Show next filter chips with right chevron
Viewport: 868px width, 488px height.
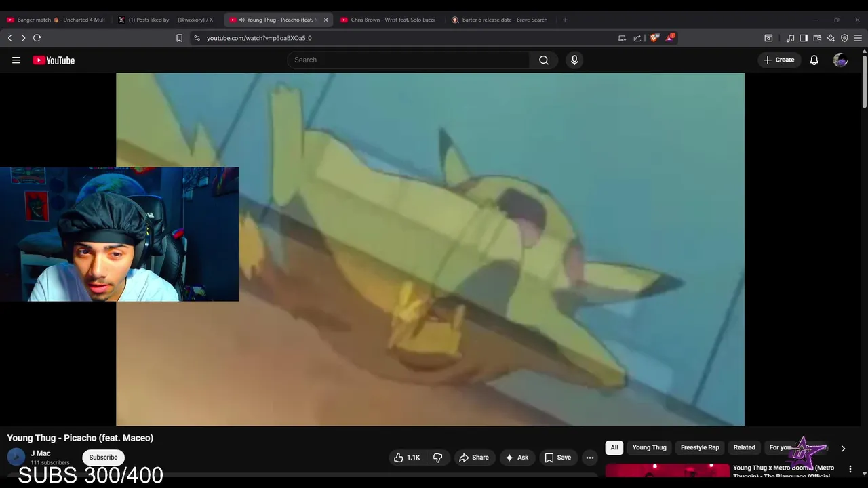[x=843, y=448]
